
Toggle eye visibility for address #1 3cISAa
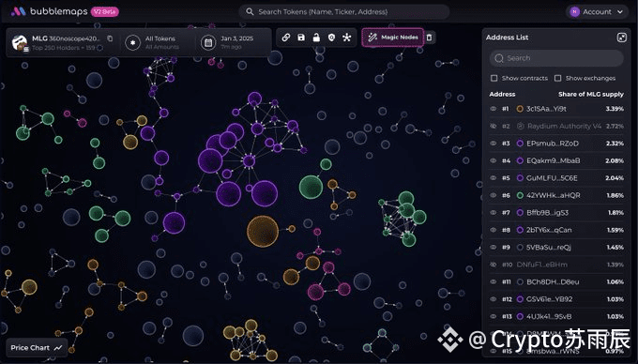coord(494,109)
